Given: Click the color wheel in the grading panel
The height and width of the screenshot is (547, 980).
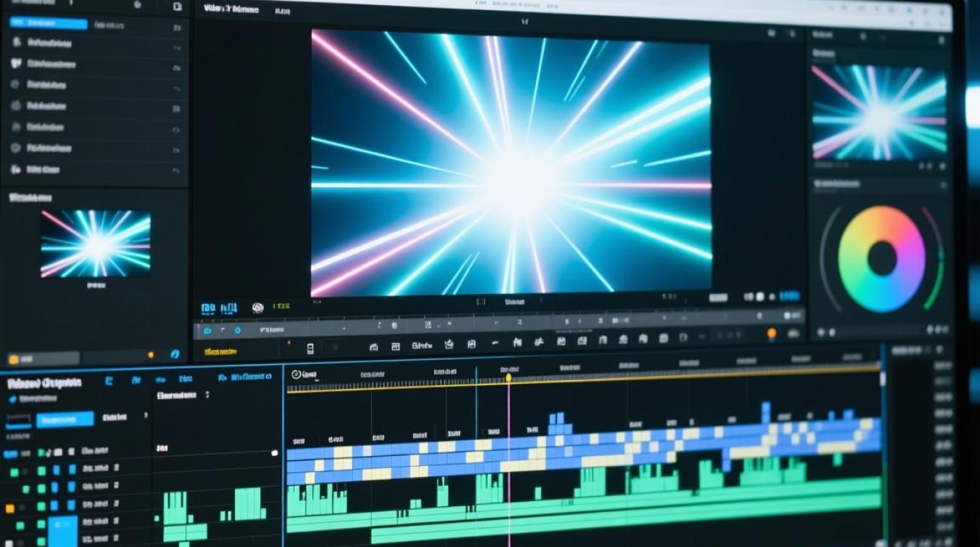Looking at the screenshot, I should pyautogui.click(x=882, y=260).
